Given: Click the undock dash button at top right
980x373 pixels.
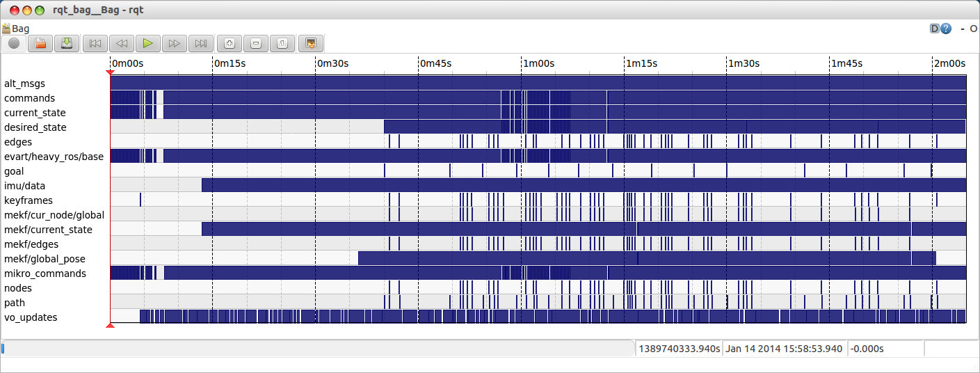Looking at the screenshot, I should coord(963,29).
